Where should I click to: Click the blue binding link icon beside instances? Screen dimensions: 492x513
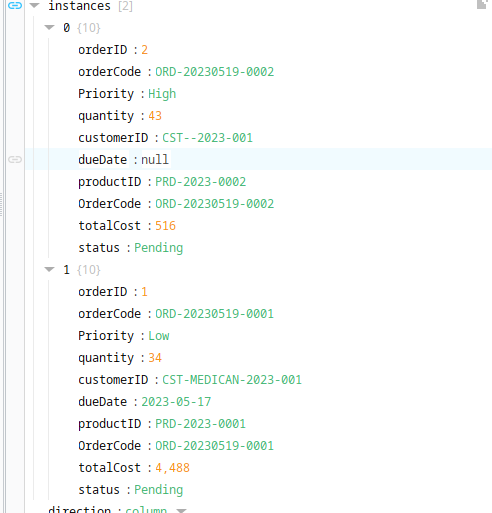pos(15,6)
